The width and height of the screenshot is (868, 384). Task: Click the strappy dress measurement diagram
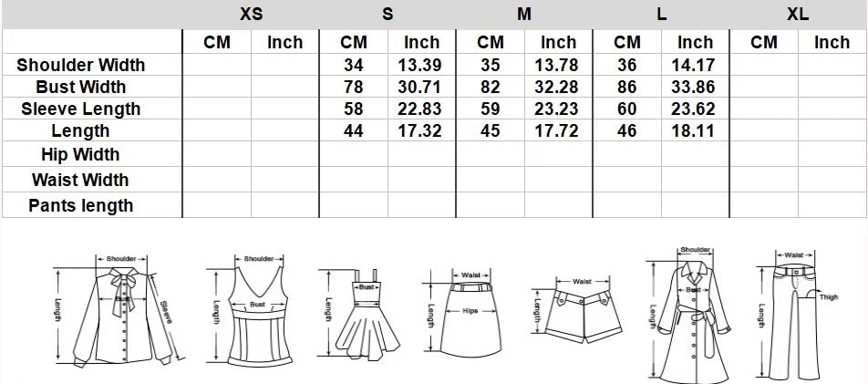(365, 315)
